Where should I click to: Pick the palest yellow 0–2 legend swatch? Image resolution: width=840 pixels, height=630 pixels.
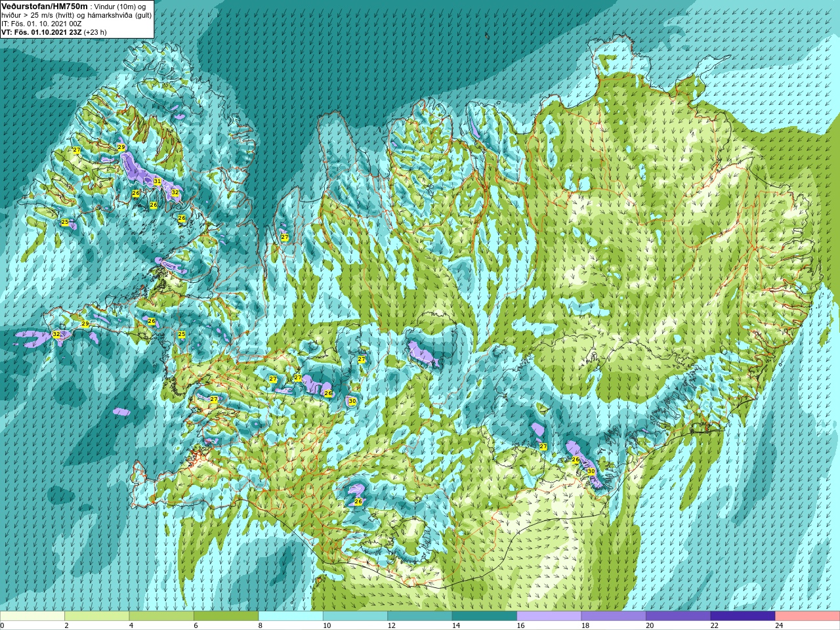(32, 616)
